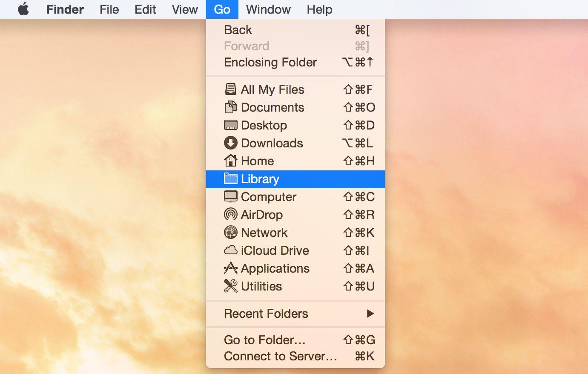Open the Finder menu
The height and width of the screenshot is (374, 588).
tap(65, 9)
